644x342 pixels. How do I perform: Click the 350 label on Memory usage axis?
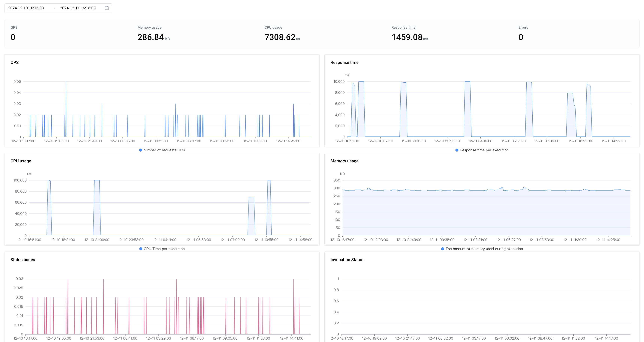point(337,180)
